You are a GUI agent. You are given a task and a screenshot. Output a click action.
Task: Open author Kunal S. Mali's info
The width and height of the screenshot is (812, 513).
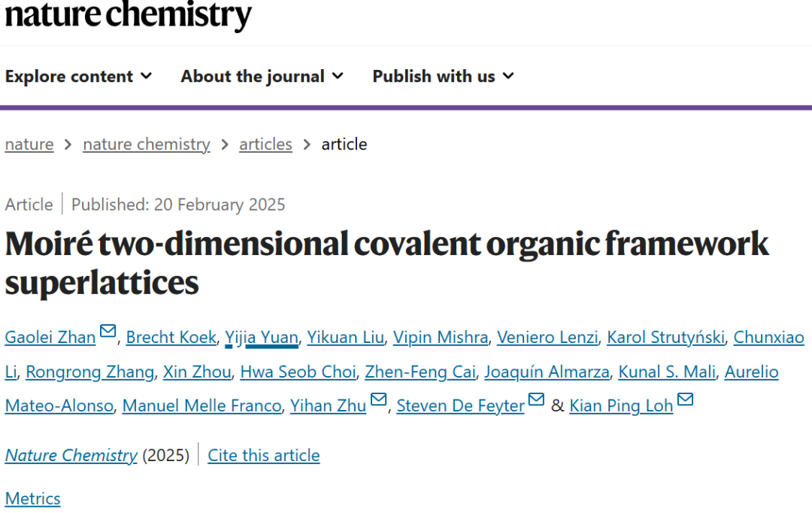click(667, 372)
